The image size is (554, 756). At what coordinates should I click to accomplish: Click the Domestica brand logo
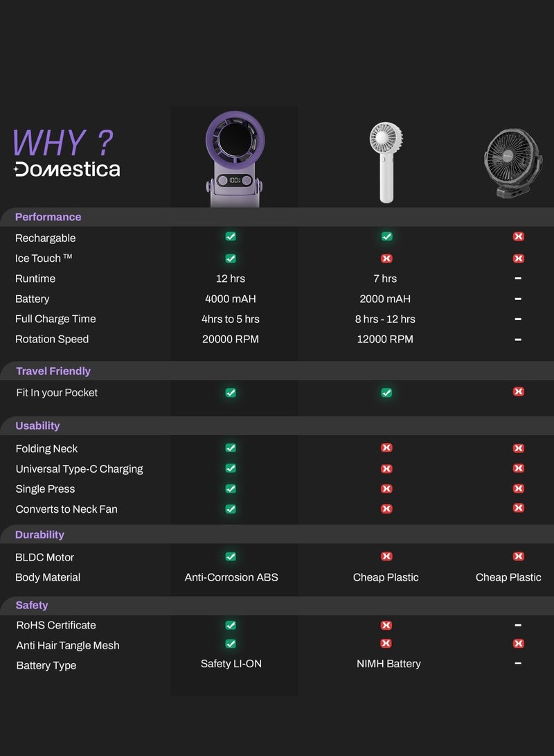(67, 169)
